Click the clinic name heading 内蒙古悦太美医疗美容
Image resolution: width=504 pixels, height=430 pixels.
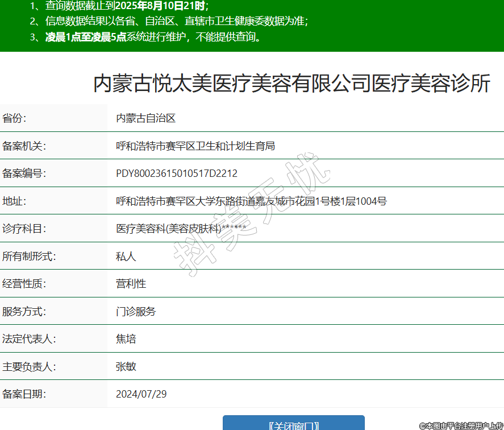(x=291, y=84)
